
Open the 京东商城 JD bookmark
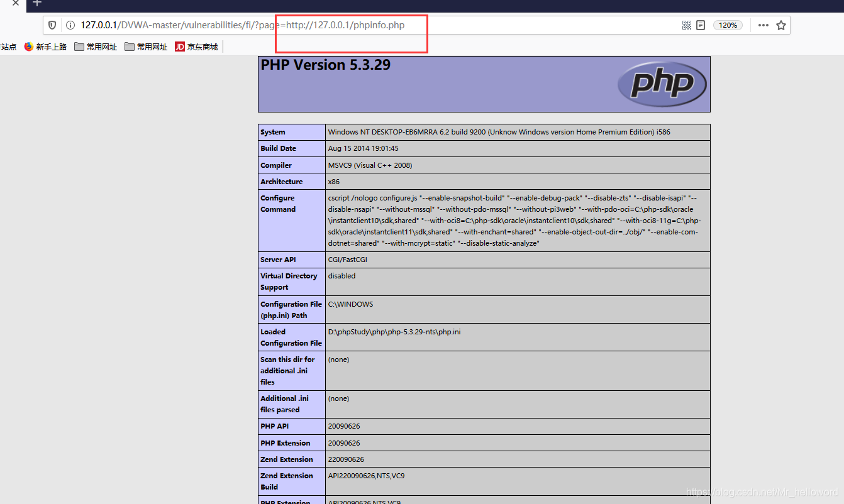pyautogui.click(x=196, y=47)
